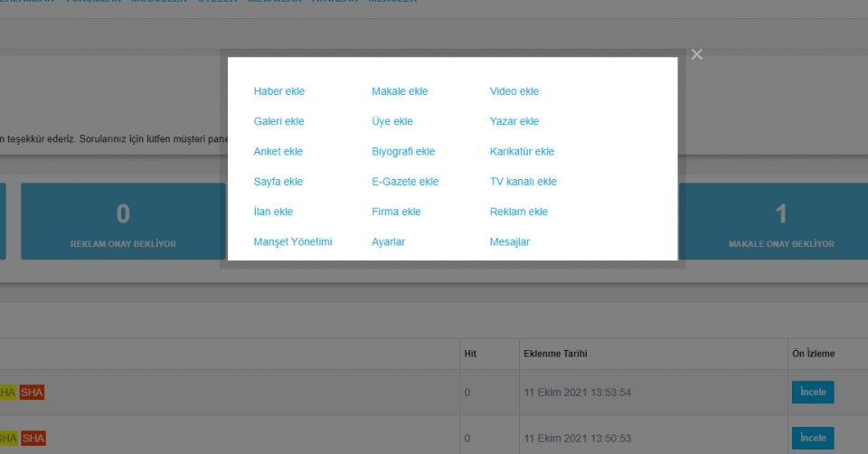Open the Haber ekle link
Screen dimensions: 868x454
279,91
